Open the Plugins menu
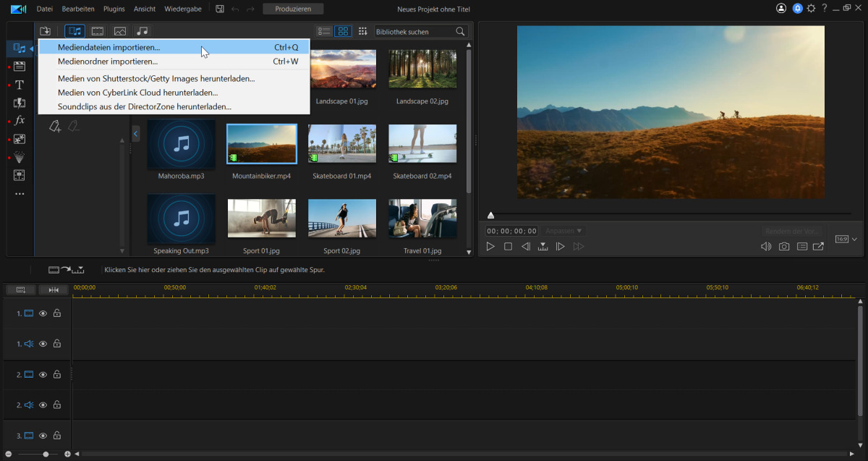 click(x=114, y=9)
